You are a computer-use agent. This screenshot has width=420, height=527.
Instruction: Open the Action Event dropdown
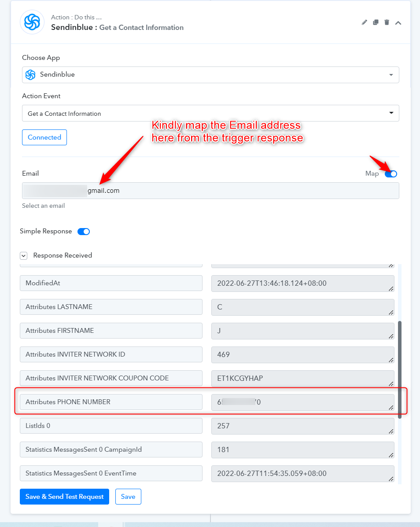211,113
